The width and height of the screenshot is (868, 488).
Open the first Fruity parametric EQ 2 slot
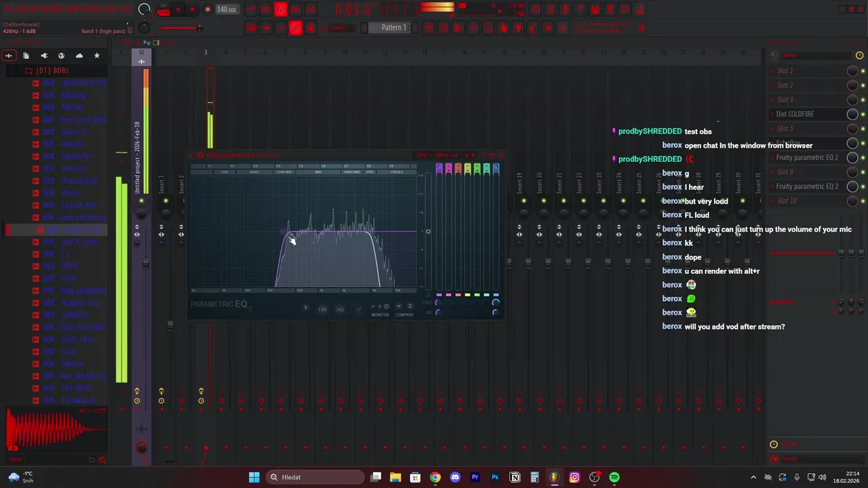pos(807,157)
